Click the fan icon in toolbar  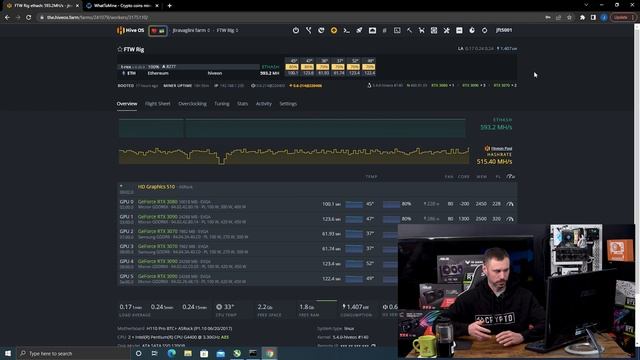[x=447, y=30]
